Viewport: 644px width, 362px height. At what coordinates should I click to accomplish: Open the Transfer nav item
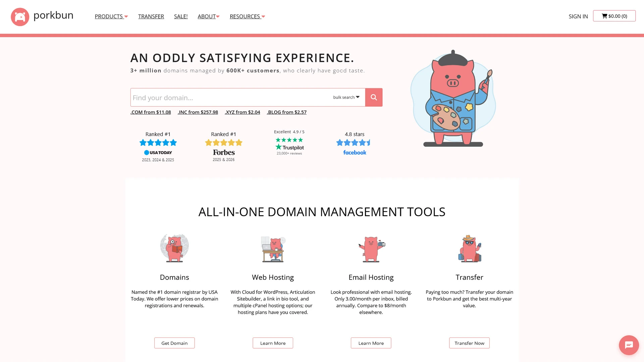[x=151, y=16]
